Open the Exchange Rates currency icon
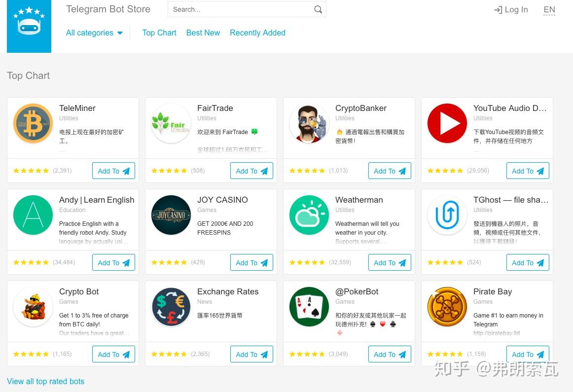 click(171, 307)
